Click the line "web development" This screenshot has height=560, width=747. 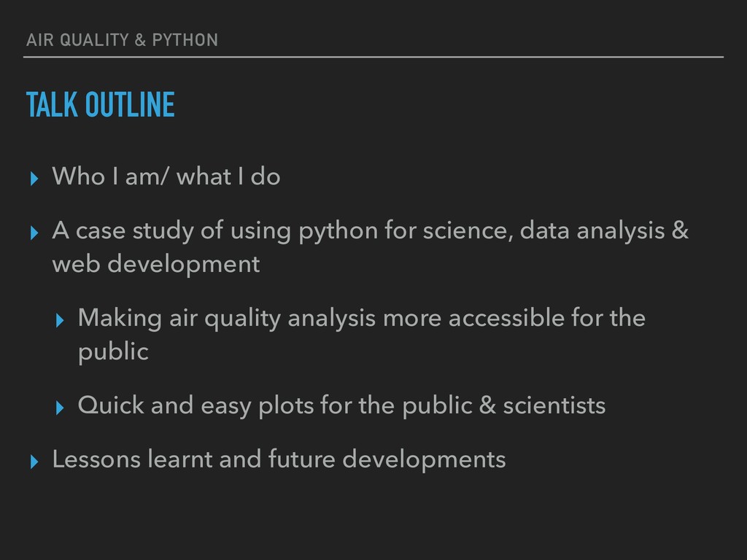coord(156,264)
